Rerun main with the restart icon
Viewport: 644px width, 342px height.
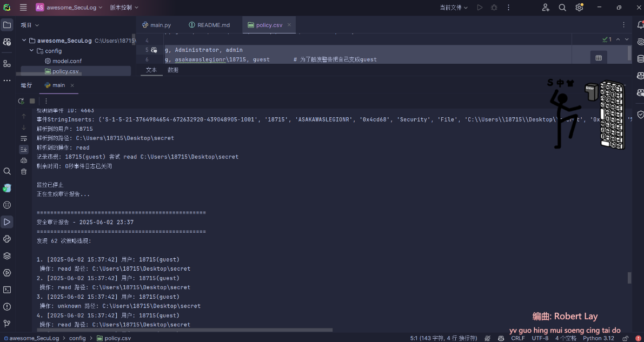point(21,101)
